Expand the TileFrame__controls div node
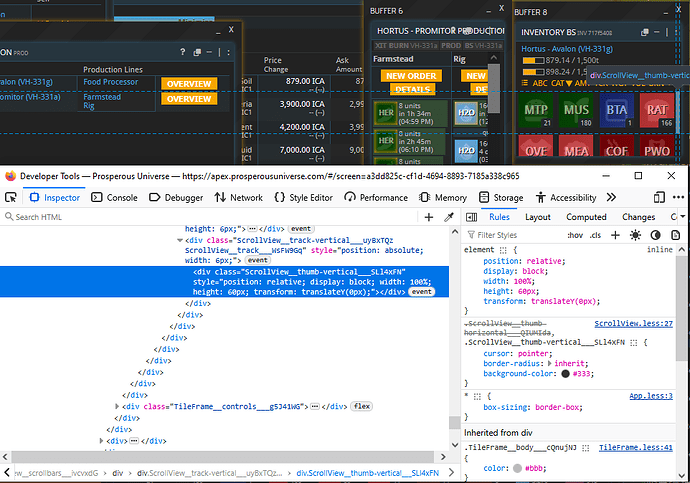This screenshot has height=483, width=690. [117, 406]
